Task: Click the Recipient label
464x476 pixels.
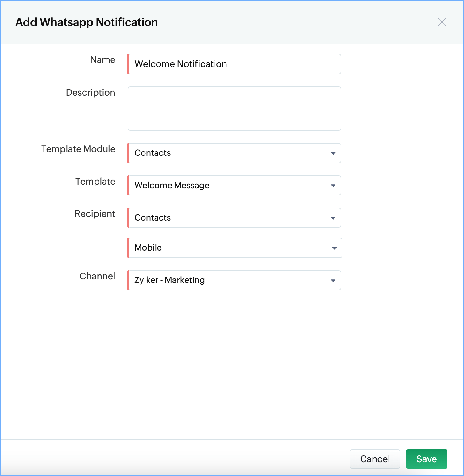Action: (95, 214)
